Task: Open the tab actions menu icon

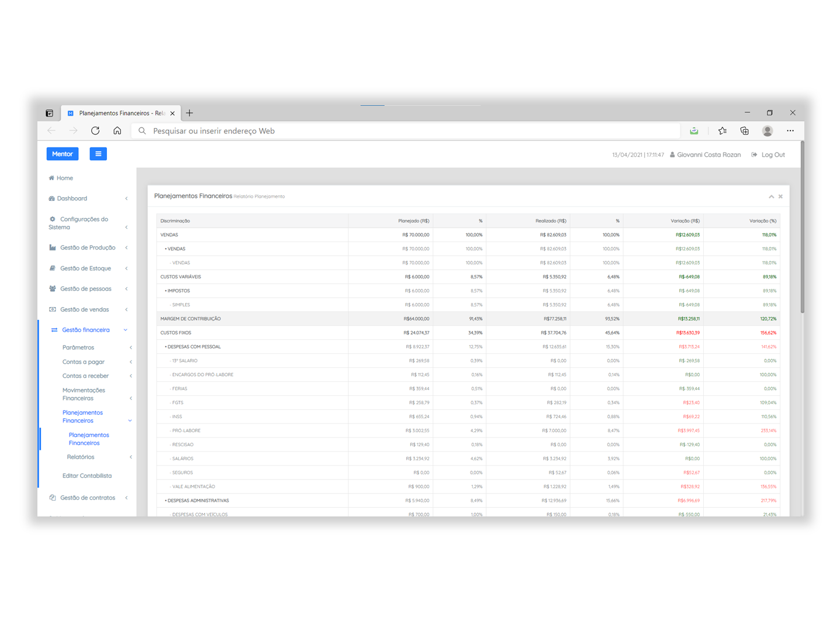Action: [49, 113]
